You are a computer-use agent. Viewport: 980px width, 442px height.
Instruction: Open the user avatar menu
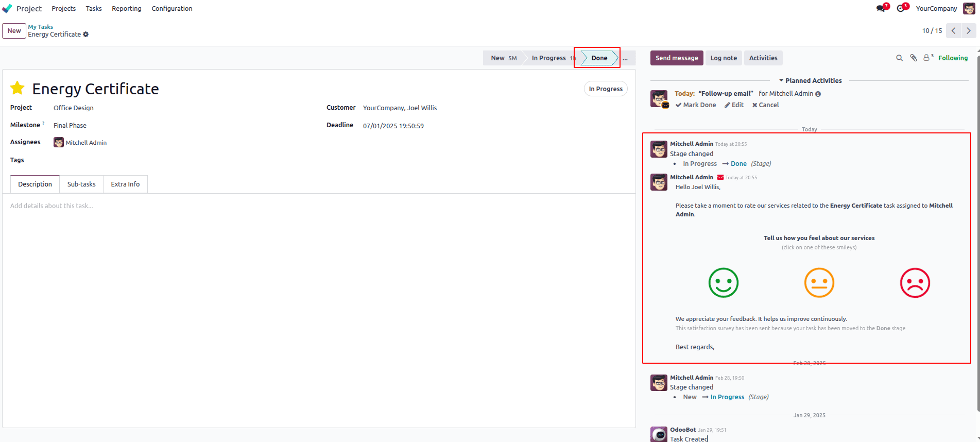(x=969, y=8)
